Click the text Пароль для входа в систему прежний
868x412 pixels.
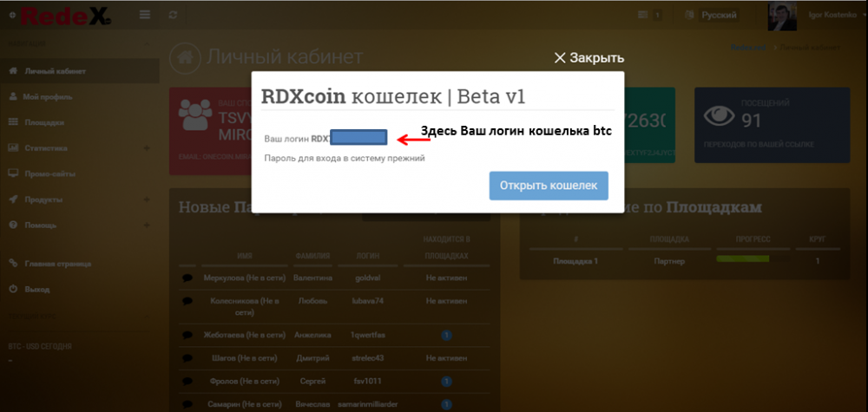[345, 158]
